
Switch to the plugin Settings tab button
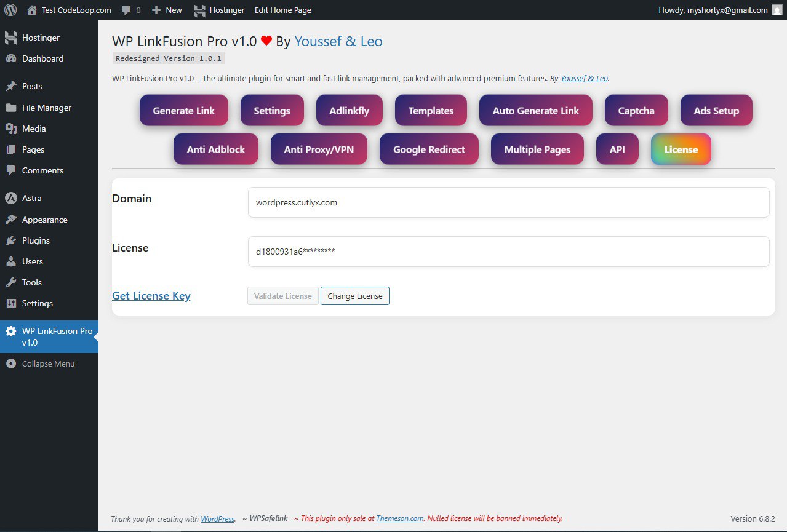[272, 110]
